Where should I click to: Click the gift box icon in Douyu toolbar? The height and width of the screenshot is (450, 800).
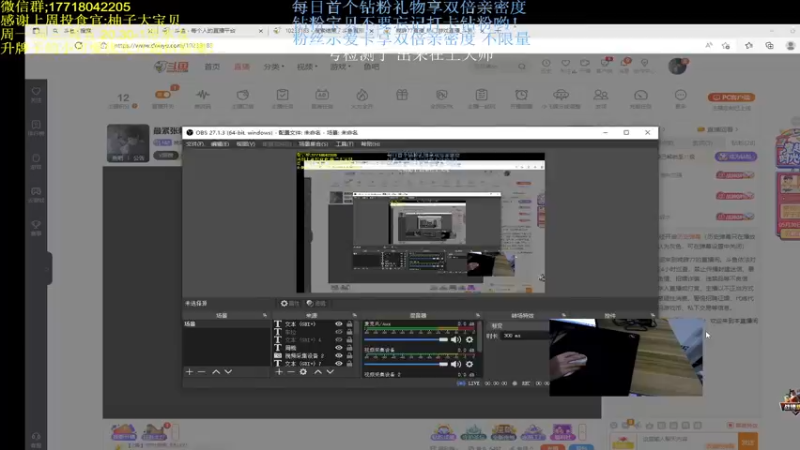tap(402, 94)
